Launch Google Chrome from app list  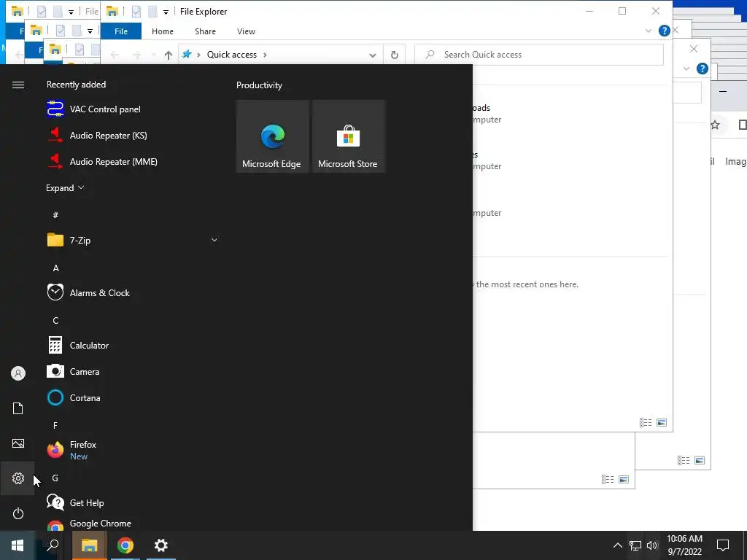tap(133, 524)
